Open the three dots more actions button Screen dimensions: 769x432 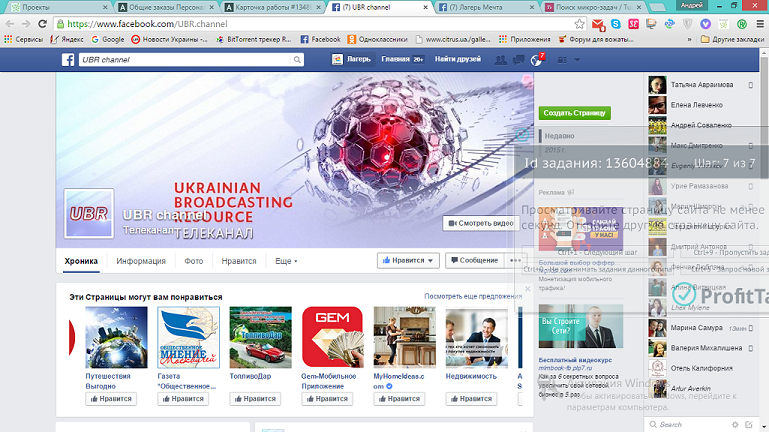click(x=515, y=260)
